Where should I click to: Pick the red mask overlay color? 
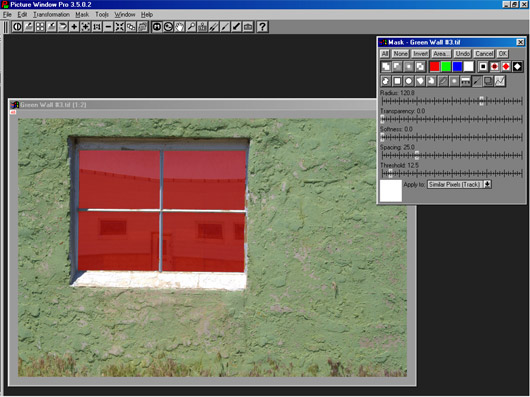[435, 67]
